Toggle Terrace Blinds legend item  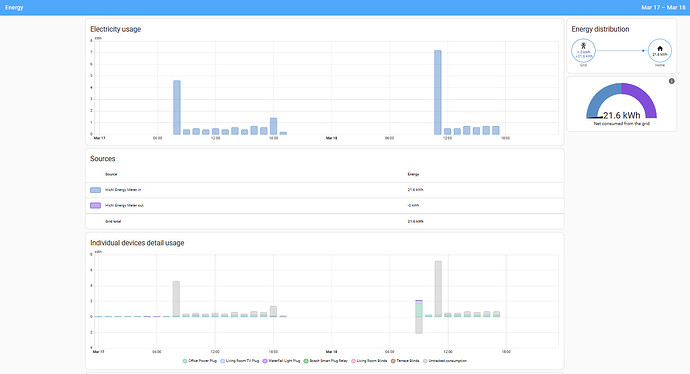coord(405,361)
